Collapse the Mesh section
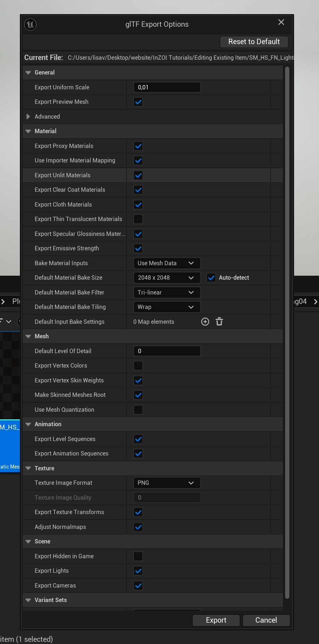Viewport: 319px width, 644px height. point(28,336)
